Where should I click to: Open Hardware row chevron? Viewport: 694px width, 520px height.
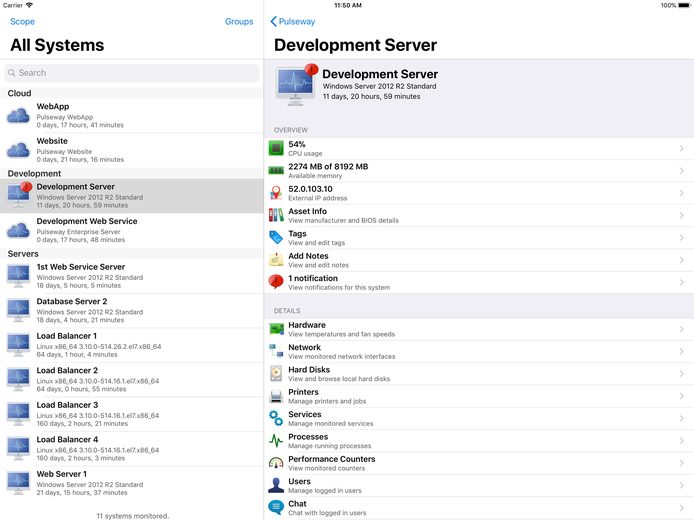682,329
